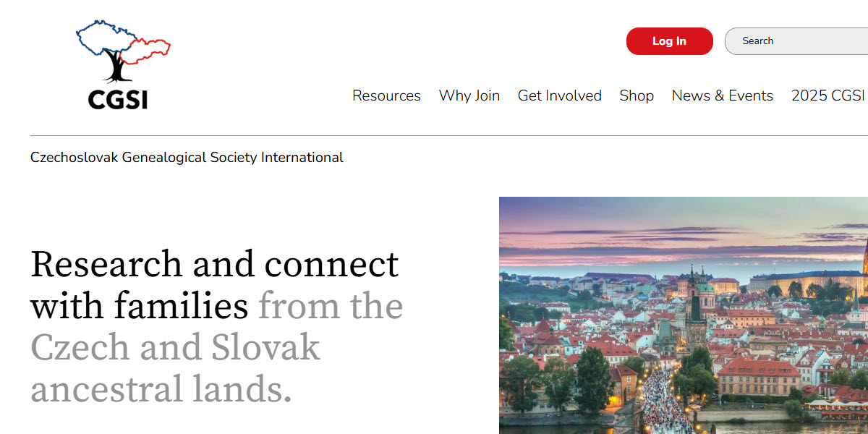
Task: Follow the Czechoslovak Genealogical Society International breadcrumb link
Action: coord(187,157)
